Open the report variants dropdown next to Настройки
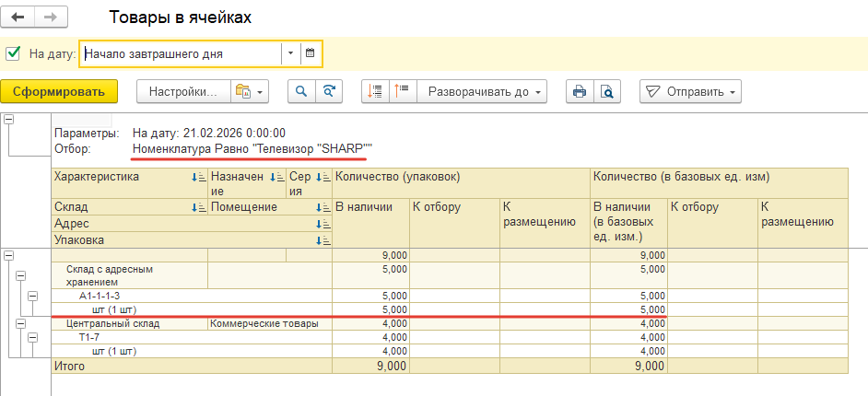Viewport: 868px width, 396px height. pos(249,92)
